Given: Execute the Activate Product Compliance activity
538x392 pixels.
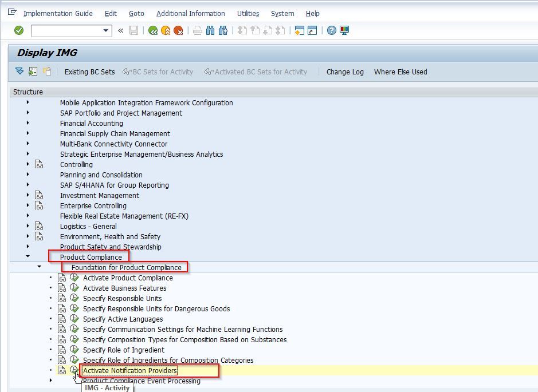Looking at the screenshot, I should 74,278.
